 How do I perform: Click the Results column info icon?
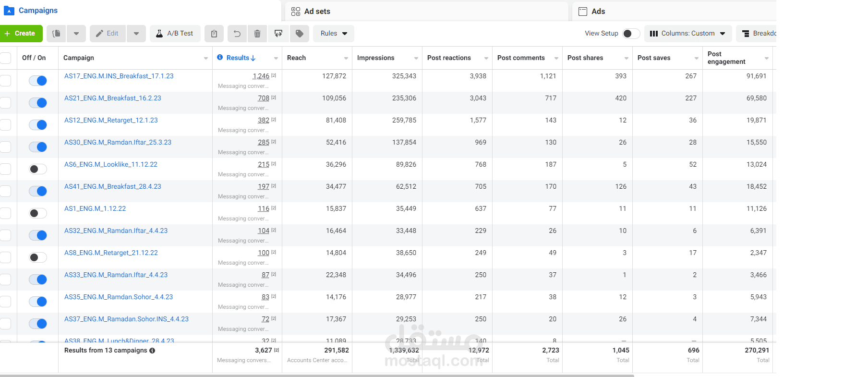pos(220,58)
